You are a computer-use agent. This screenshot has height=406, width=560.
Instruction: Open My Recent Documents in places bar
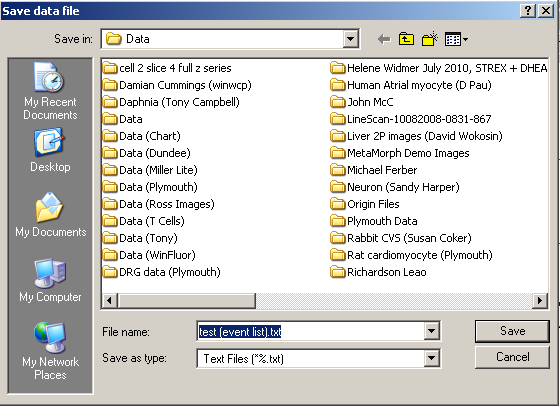pos(50,91)
